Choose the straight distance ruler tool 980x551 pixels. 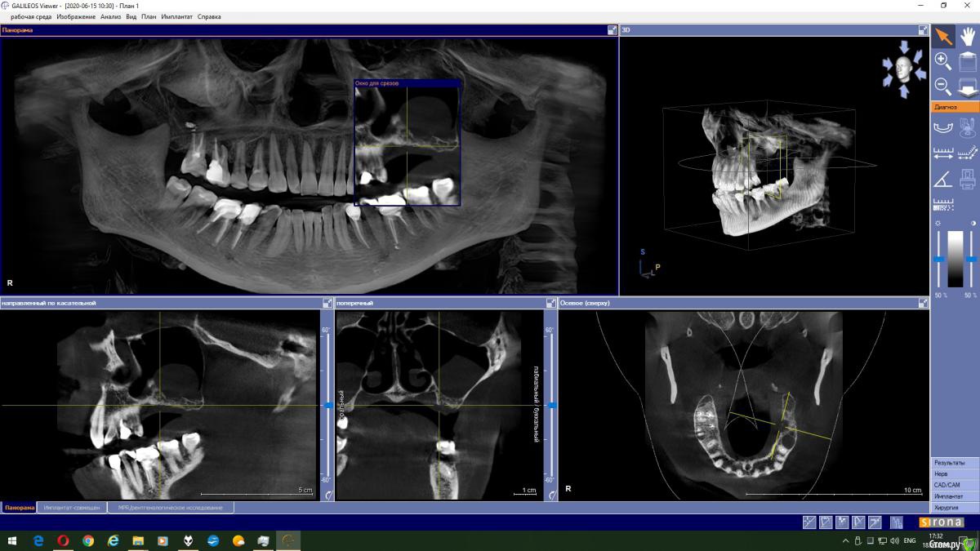coord(942,153)
